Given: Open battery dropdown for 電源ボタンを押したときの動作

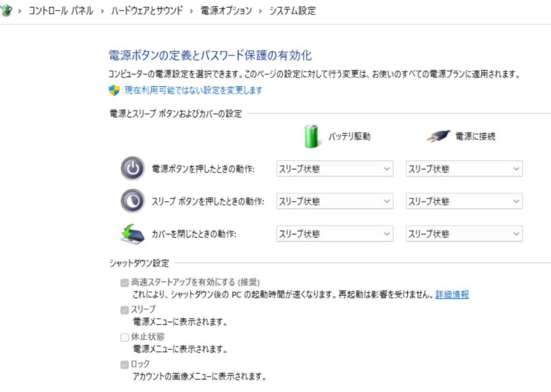Looking at the screenshot, I should (335, 169).
